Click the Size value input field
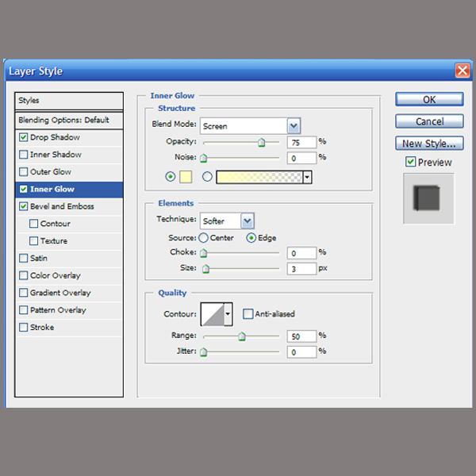This screenshot has height=476, width=476. (301, 269)
